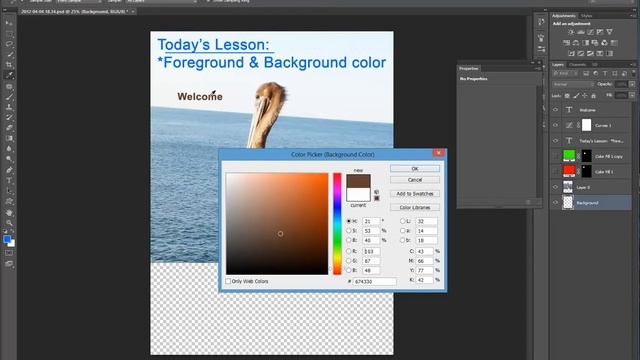Select the R red radio button
The height and width of the screenshot is (360, 640).
(x=349, y=251)
